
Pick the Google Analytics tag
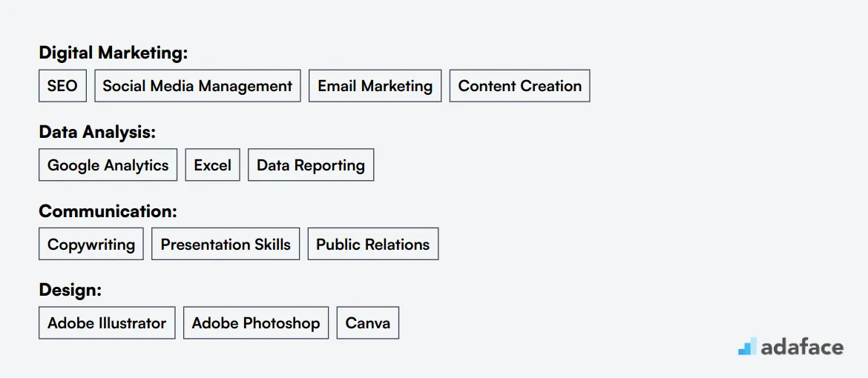point(108,165)
